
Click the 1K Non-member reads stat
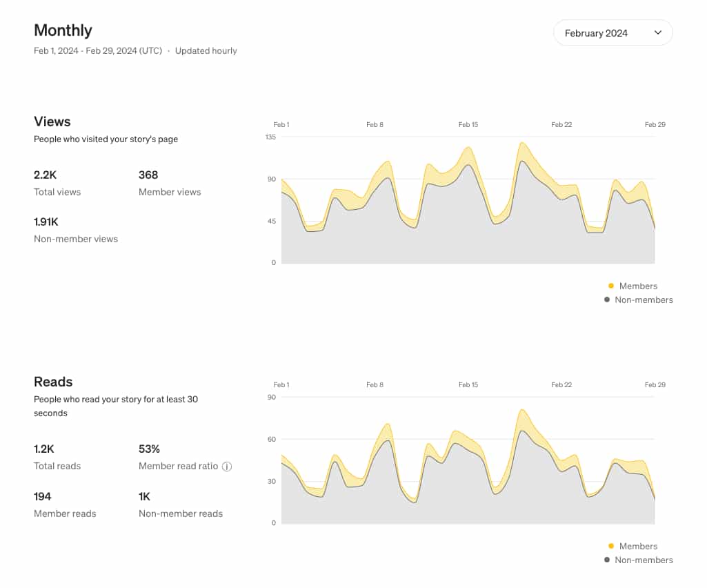[145, 496]
